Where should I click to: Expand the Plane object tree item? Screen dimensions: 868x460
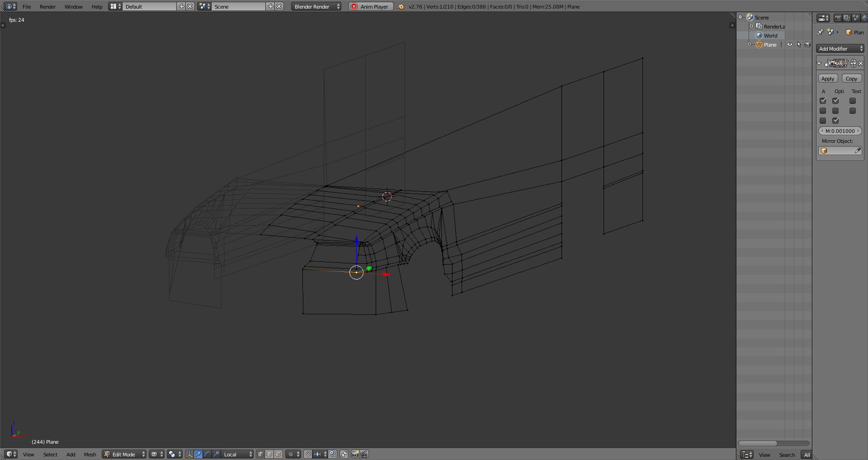pyautogui.click(x=750, y=44)
